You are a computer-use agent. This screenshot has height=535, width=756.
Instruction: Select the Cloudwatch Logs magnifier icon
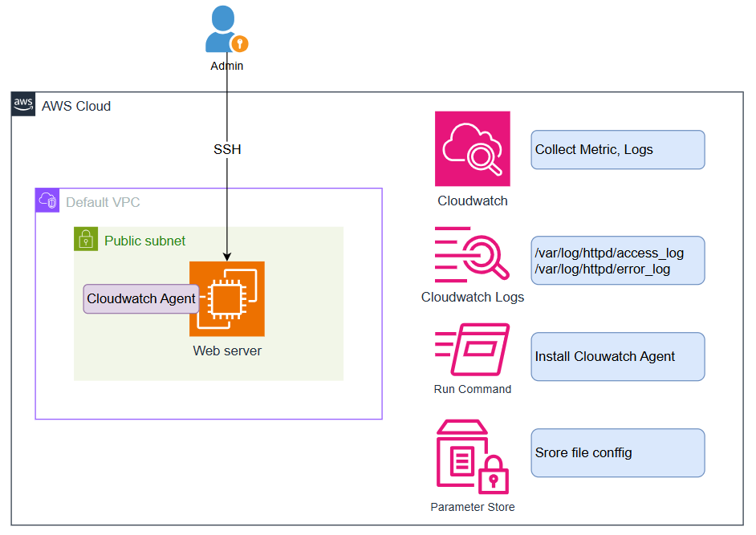(x=472, y=254)
